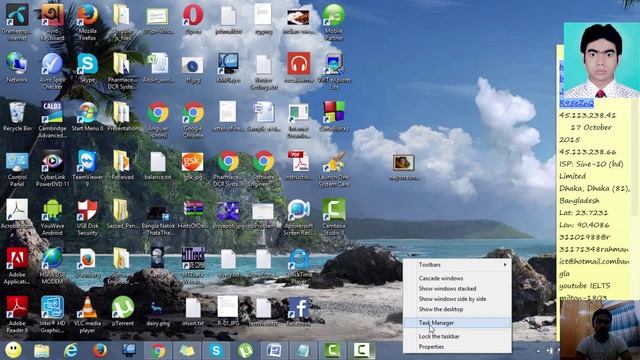Open Presentation folder on desktop
This screenshot has width=640, height=360.
122,116
